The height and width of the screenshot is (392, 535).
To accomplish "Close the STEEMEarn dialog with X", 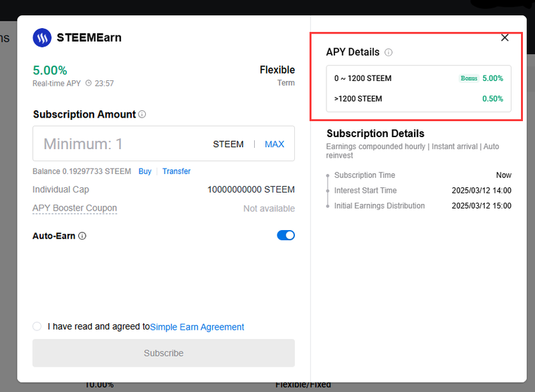I will point(505,37).
